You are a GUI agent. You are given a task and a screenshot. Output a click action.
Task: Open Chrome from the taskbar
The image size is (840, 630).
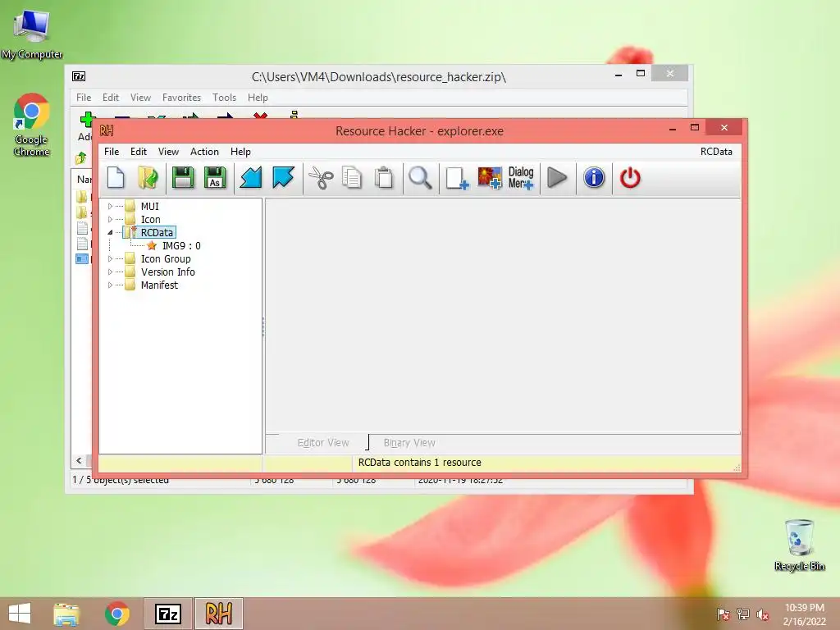pos(117,614)
